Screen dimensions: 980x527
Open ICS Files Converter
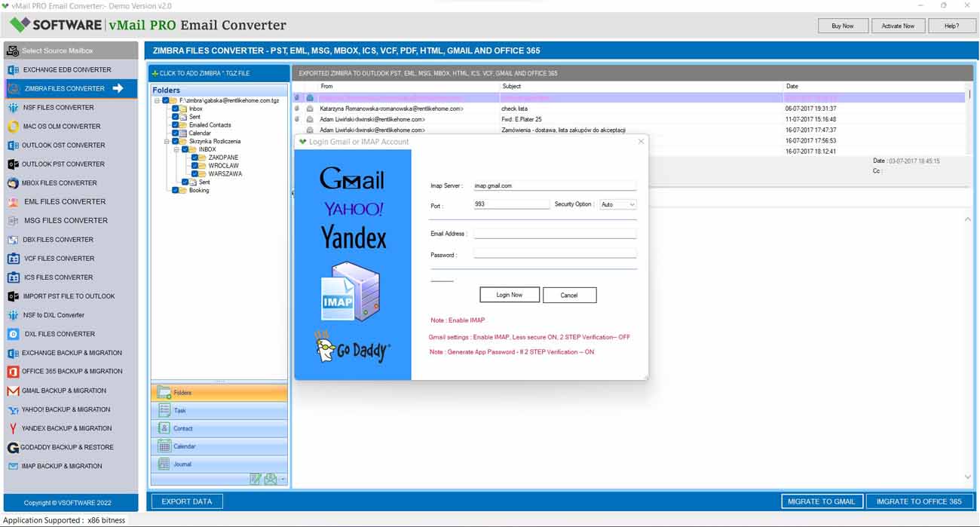pos(71,277)
